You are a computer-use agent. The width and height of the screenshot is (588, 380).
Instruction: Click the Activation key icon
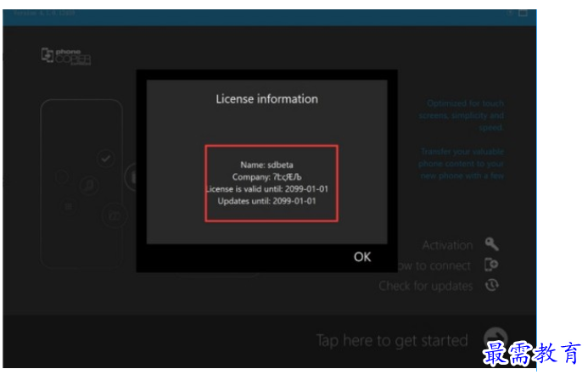click(x=491, y=244)
